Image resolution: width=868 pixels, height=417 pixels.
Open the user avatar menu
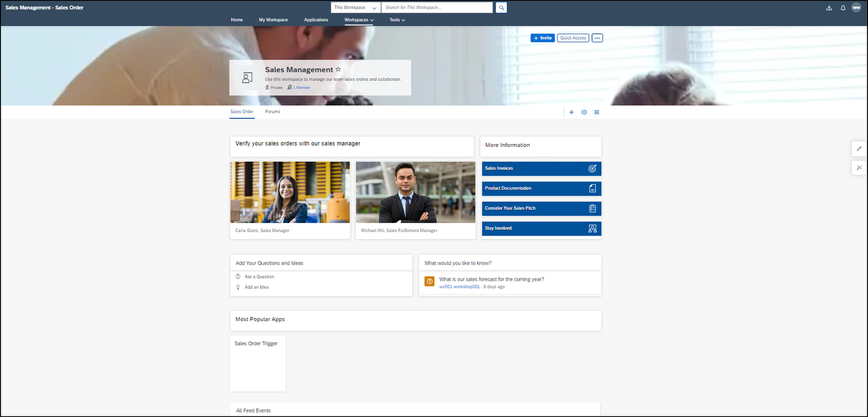[x=856, y=8]
